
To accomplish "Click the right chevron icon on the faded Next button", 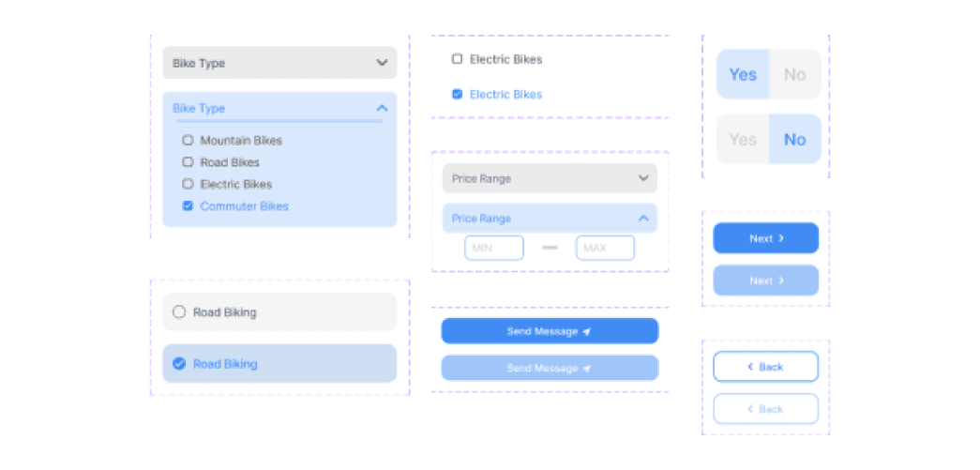I will pos(781,280).
